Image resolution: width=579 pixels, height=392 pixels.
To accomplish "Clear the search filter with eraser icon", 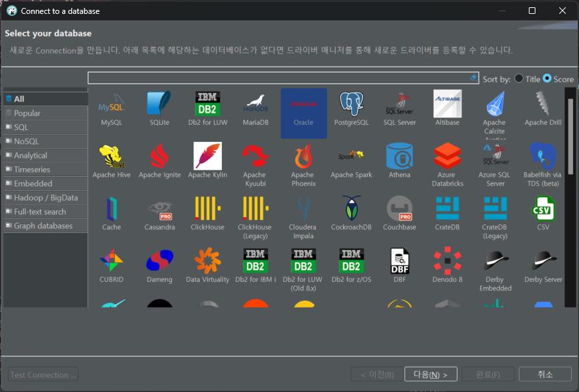I will tap(473, 77).
